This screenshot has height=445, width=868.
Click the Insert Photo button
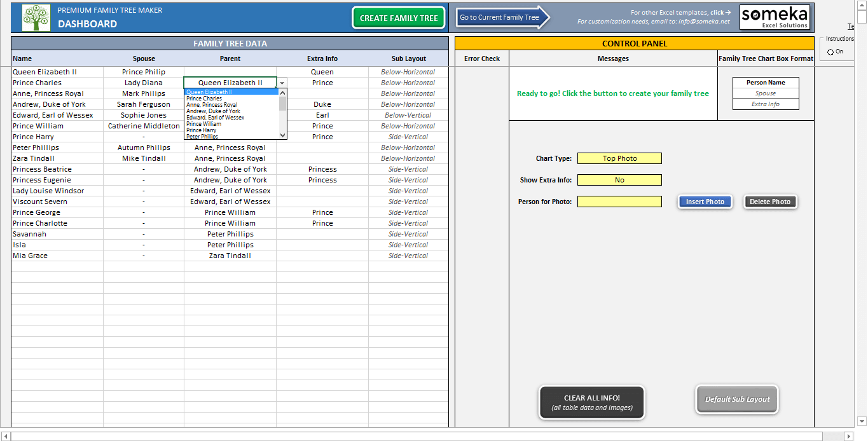[x=705, y=202]
